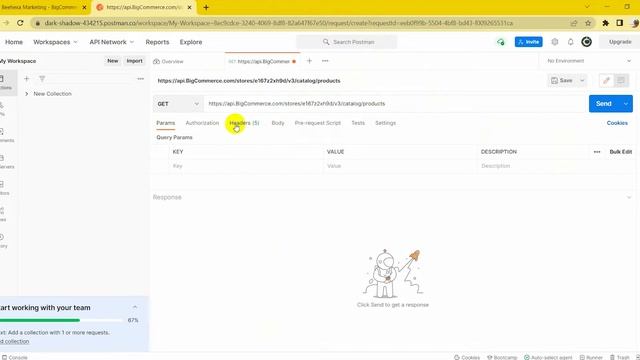Click the Cookies link below Send
Image resolution: width=640 pixels, height=360 pixels.
617,123
